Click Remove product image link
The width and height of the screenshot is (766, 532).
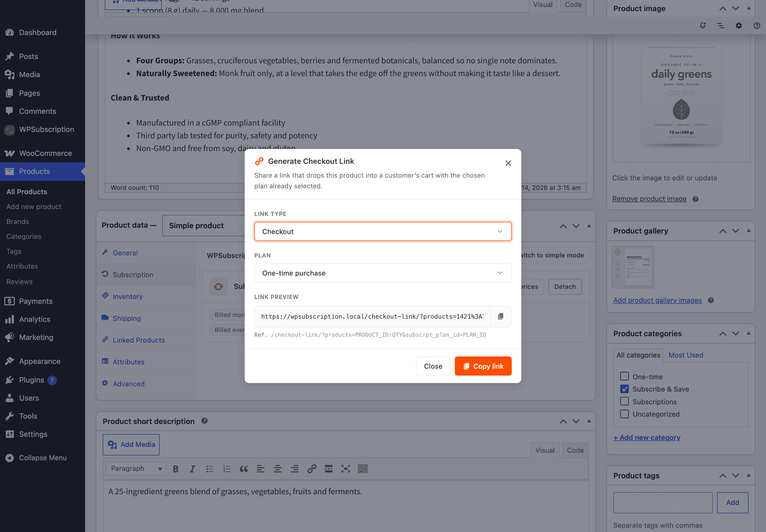(649, 199)
